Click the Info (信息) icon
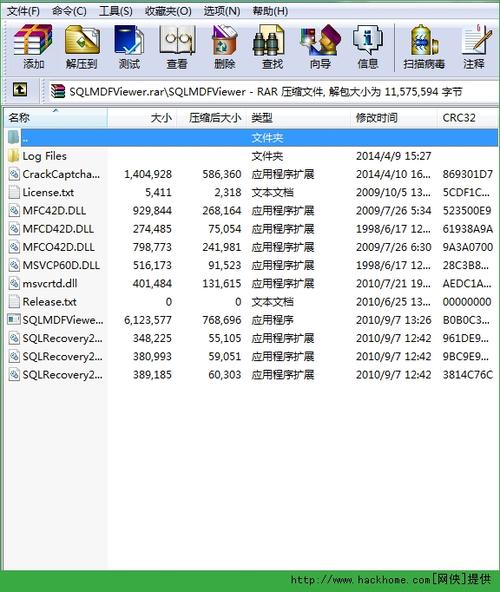Screen dimensions: 500x592 point(368,40)
